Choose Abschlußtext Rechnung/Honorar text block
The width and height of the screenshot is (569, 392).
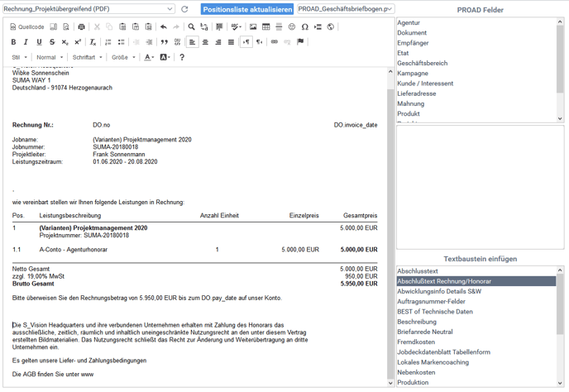pyautogui.click(x=444, y=281)
